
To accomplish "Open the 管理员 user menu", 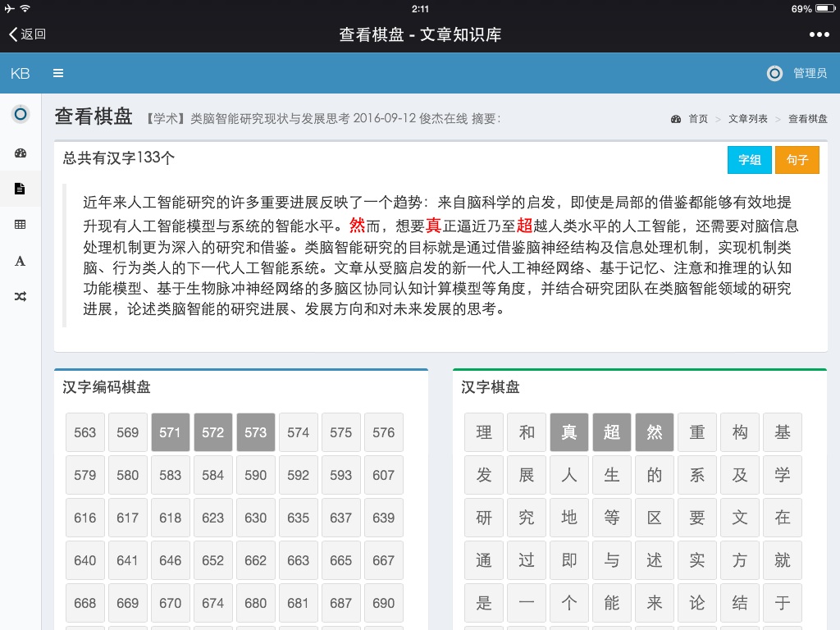I will coord(810,73).
